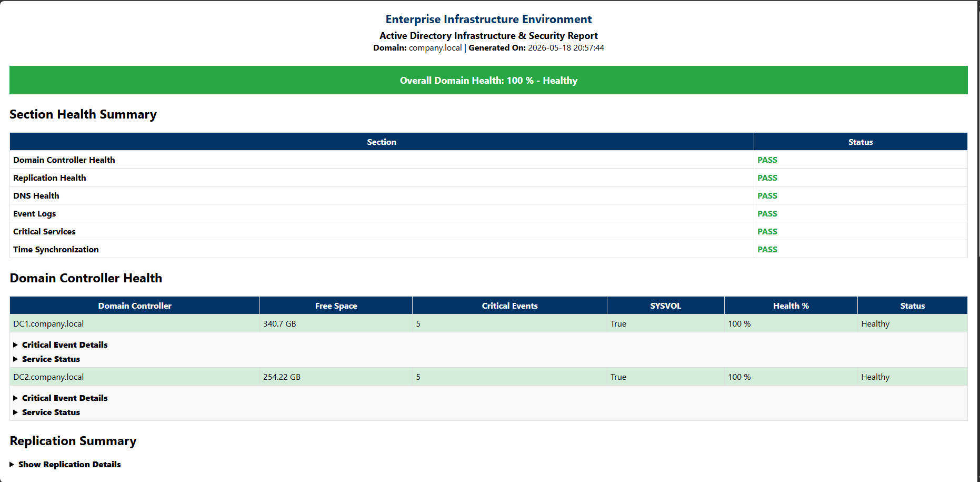Expand Critical Event Details under DC2.company.local

(x=61, y=398)
